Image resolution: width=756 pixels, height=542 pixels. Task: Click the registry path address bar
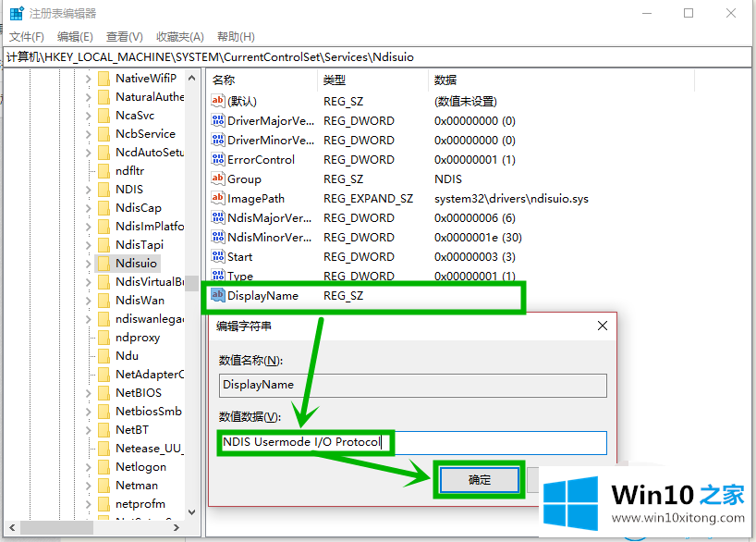tap(377, 57)
